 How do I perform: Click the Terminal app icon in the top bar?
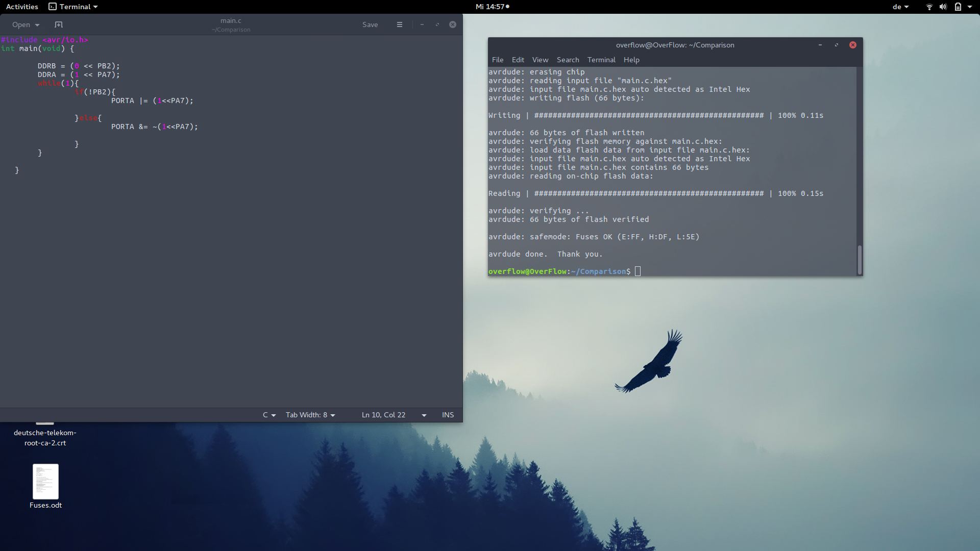53,7
